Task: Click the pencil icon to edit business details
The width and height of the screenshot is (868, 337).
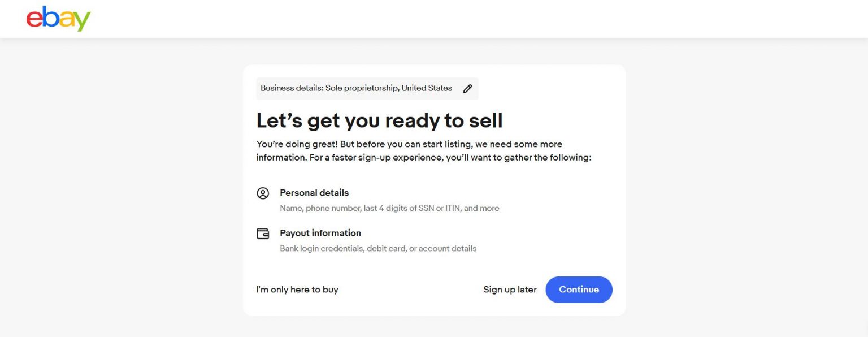Action: point(467,88)
